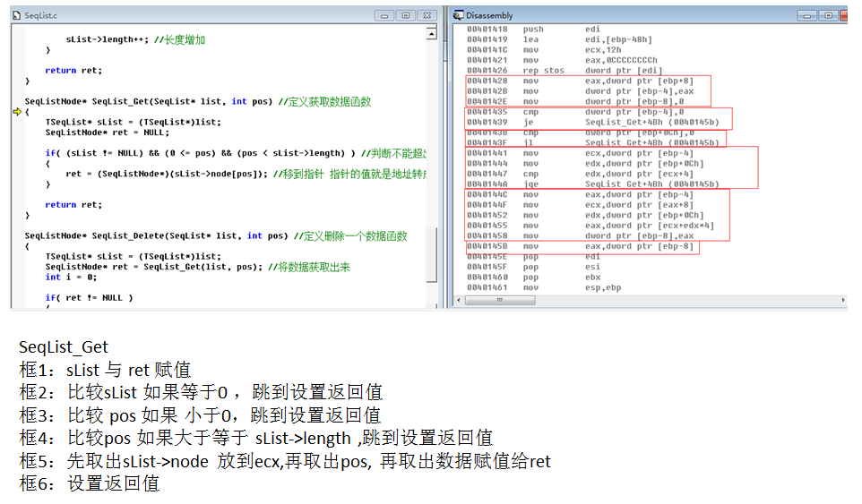Viewport: 862px width, 504px height.
Task: Click the SeqList.c document icon in title bar
Action: click(16, 15)
